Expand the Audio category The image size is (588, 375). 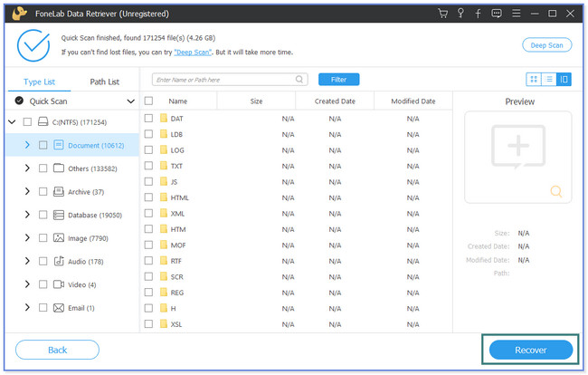pos(27,261)
